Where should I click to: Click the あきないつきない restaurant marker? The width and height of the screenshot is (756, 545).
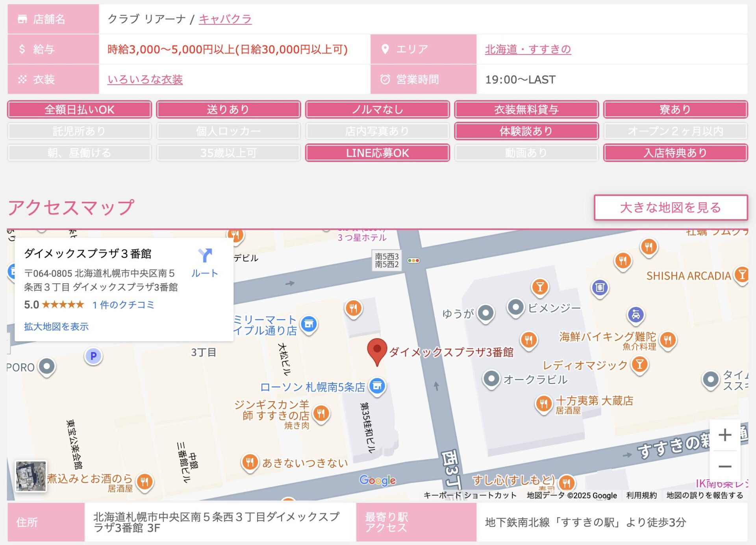(250, 461)
